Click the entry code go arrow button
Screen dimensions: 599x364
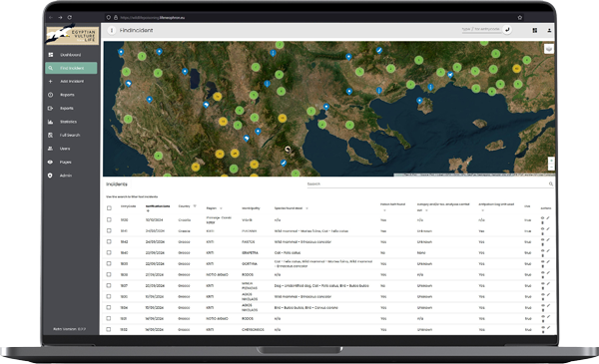[507, 29]
